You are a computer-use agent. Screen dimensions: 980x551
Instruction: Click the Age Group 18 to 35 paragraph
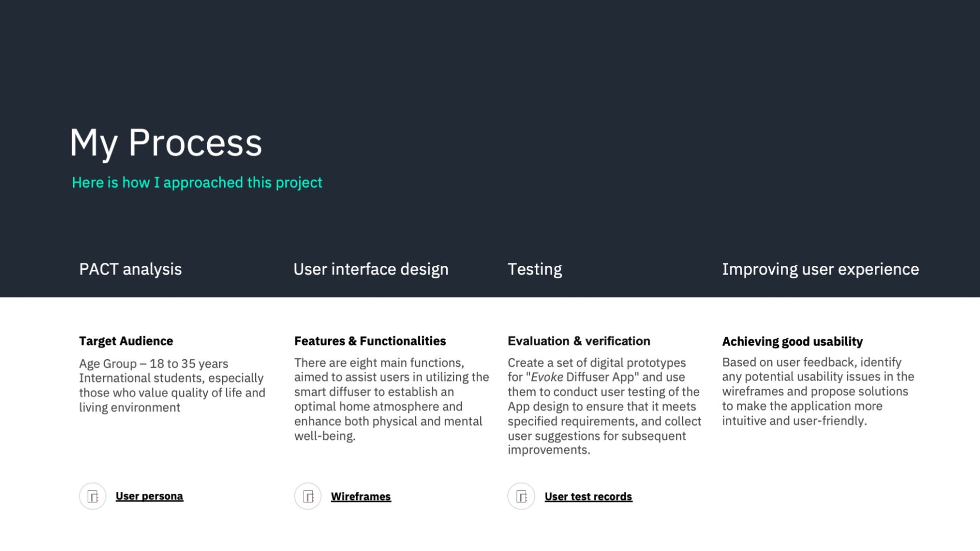[172, 386]
